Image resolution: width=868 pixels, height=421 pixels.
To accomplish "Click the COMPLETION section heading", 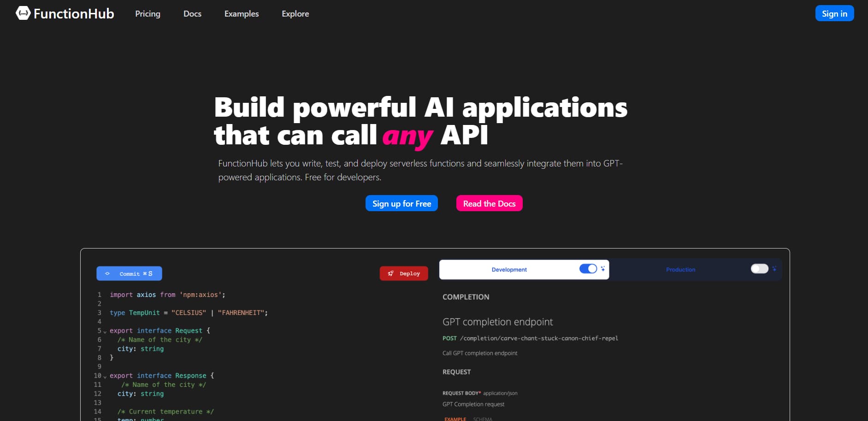I will [x=466, y=297].
